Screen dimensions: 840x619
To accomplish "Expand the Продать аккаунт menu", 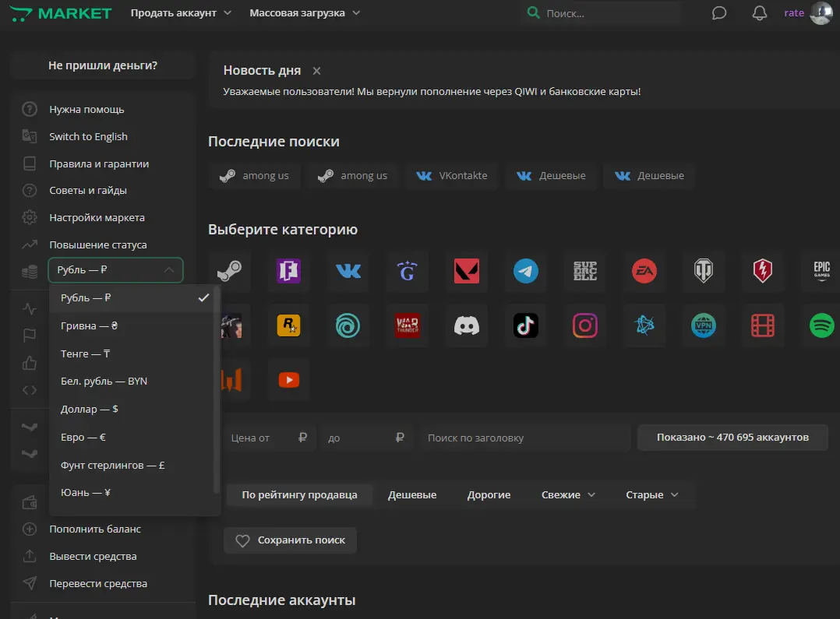I will tap(181, 13).
